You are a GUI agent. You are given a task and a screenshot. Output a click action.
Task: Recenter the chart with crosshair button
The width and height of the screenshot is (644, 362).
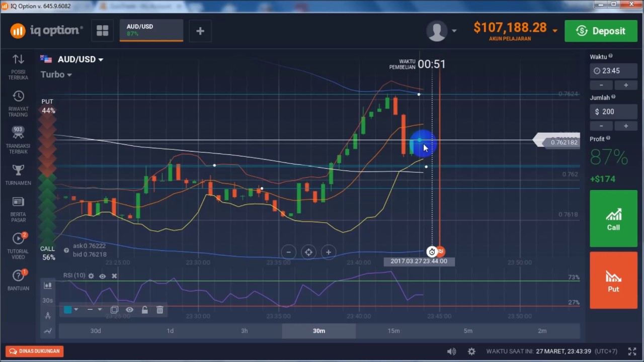tap(308, 252)
